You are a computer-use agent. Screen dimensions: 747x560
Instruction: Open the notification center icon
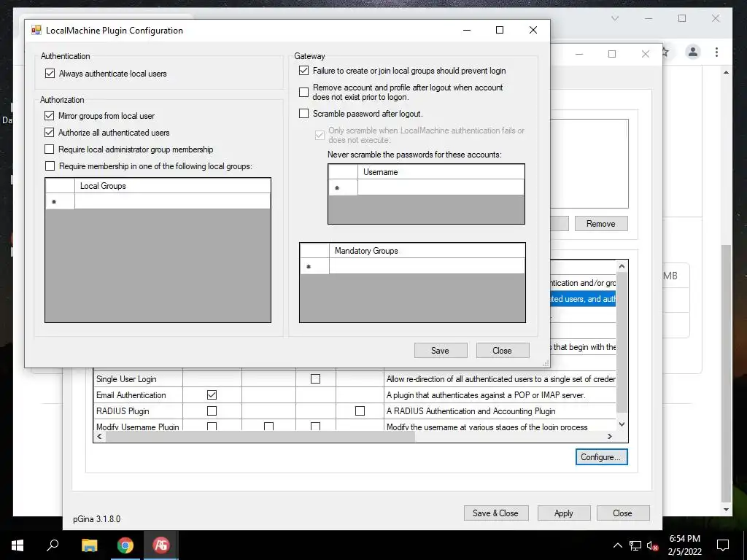pos(723,545)
